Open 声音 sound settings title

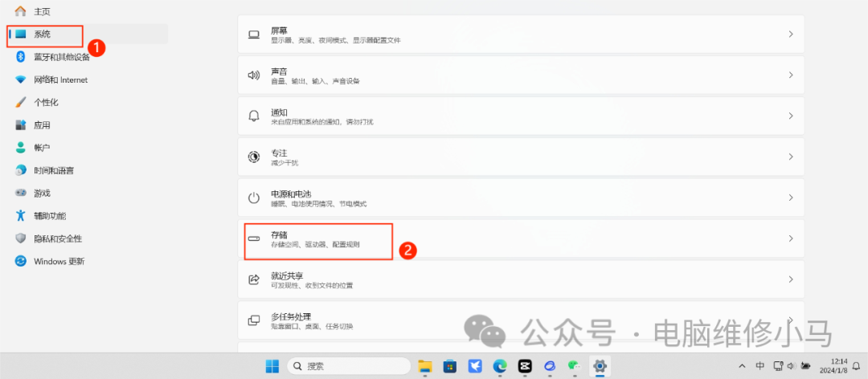coord(279,71)
